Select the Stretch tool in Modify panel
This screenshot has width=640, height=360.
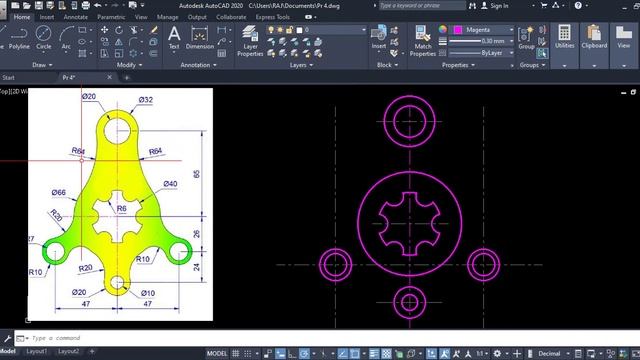[x=104, y=53]
